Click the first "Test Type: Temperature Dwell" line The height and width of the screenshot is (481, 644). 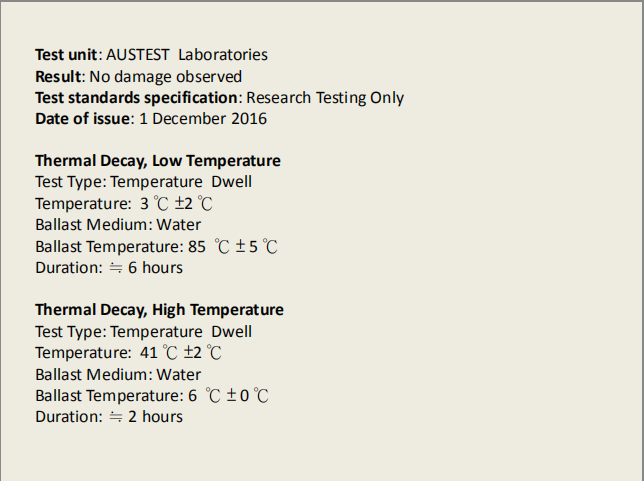[143, 182]
